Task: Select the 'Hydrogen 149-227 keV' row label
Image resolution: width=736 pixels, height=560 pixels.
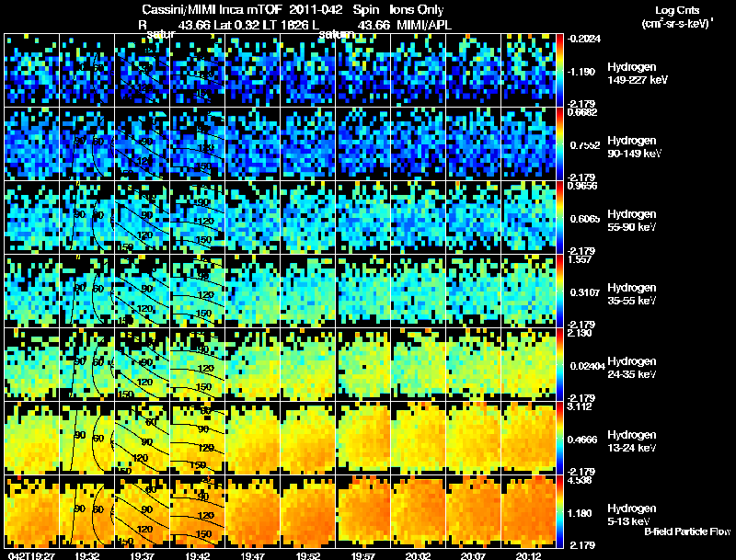Action: click(x=638, y=74)
